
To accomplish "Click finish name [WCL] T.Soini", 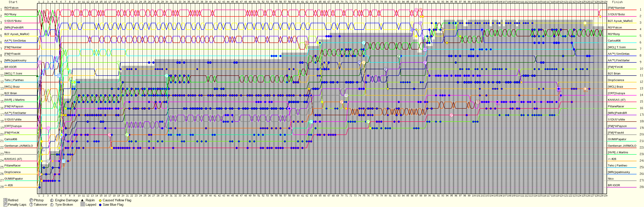I will pos(617,47).
